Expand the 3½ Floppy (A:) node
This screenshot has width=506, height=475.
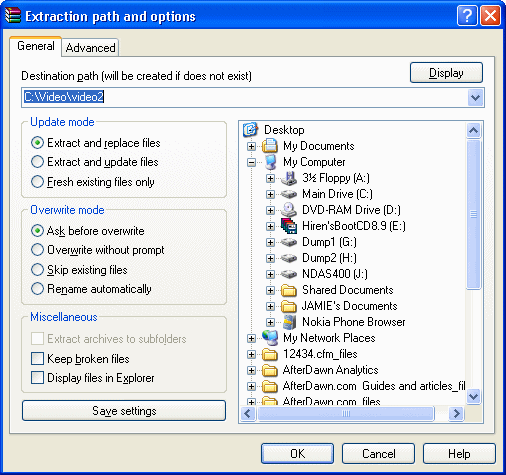point(270,178)
